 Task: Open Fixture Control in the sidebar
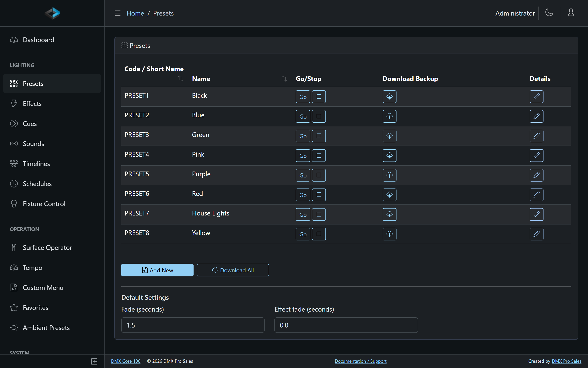tap(52, 204)
